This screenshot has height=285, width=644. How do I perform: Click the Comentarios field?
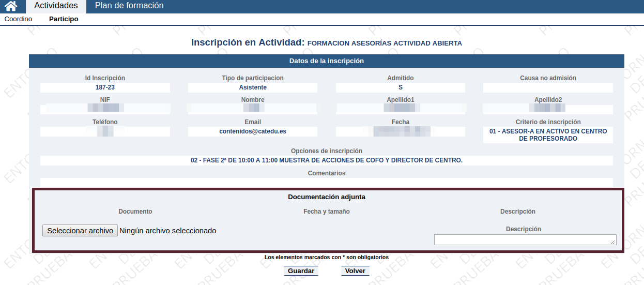click(327, 182)
